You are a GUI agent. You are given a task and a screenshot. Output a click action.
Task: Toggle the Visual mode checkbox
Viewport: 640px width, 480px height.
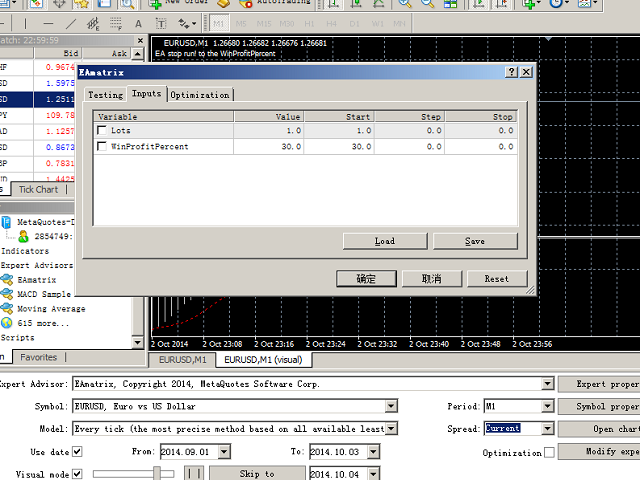(77, 474)
